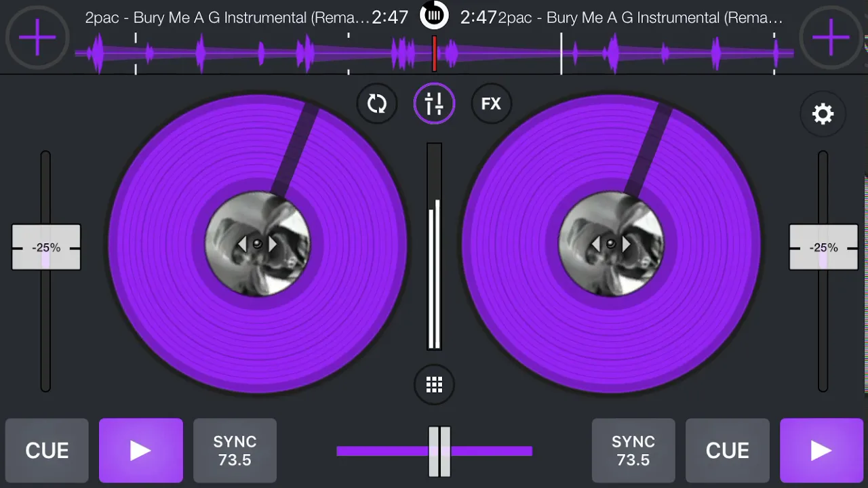Play the right deck
The width and height of the screenshot is (868, 488).
click(821, 450)
